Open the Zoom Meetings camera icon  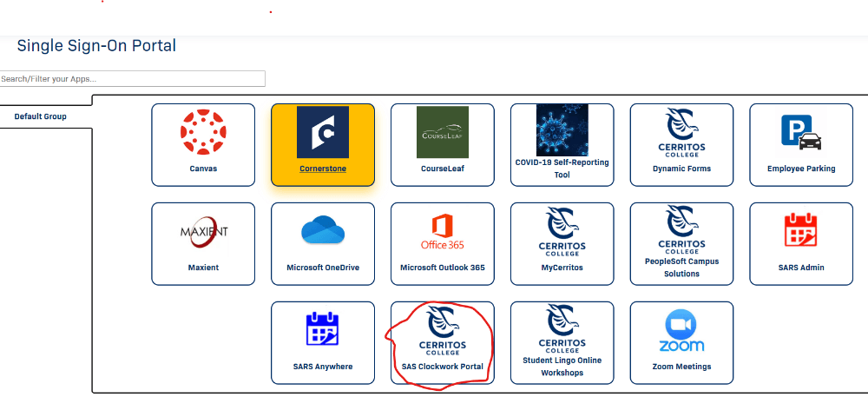pos(681,331)
